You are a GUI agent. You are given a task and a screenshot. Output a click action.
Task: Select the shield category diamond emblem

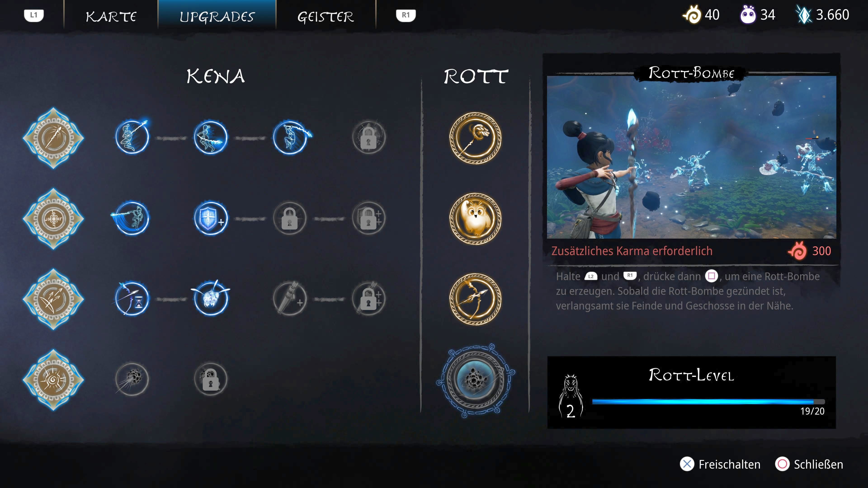coord(53,218)
